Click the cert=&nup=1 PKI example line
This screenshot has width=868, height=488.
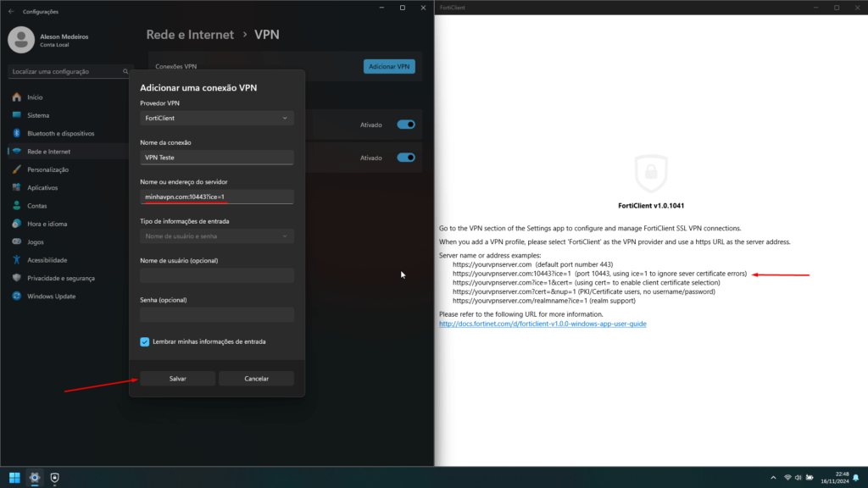(x=584, y=291)
